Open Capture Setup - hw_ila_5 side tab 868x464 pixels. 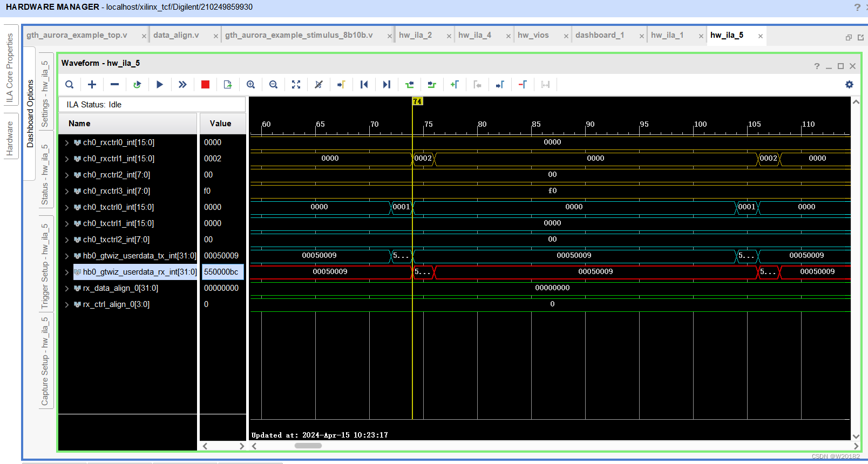point(45,361)
